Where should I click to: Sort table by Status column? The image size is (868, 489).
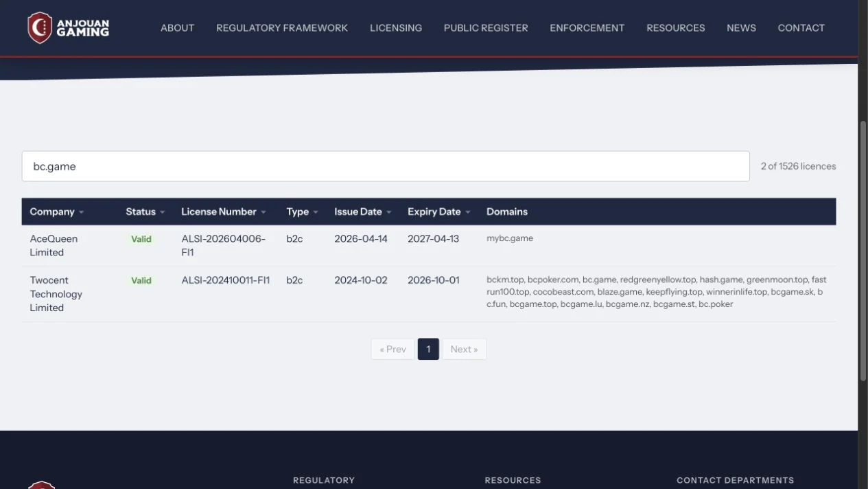(x=145, y=212)
